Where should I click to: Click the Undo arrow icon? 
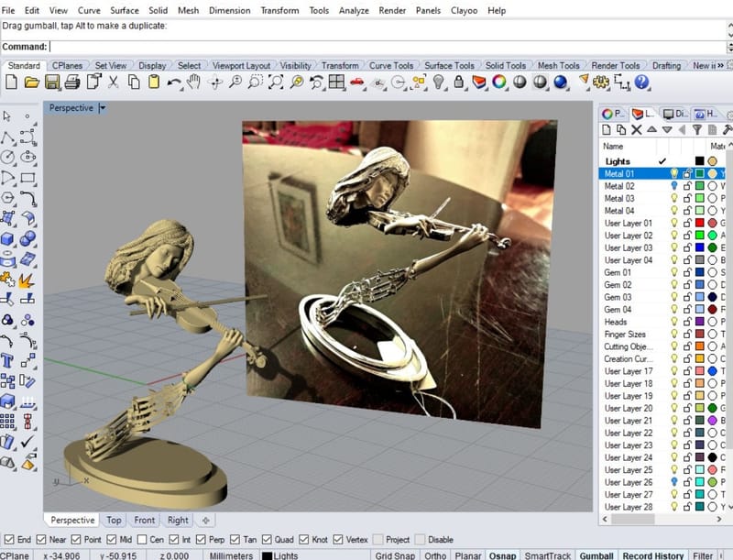point(174,82)
